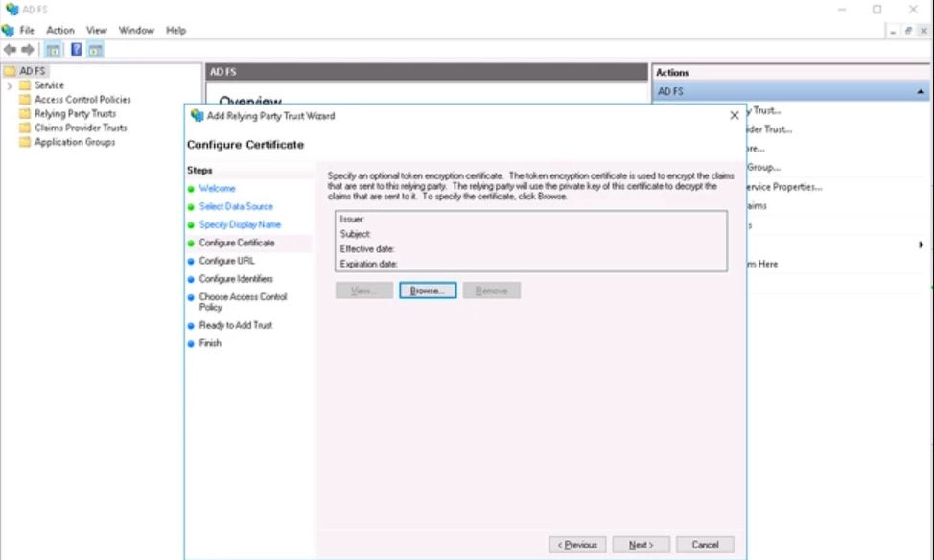
Task: Expand the Service node in the tree
Action: pyautogui.click(x=10, y=85)
